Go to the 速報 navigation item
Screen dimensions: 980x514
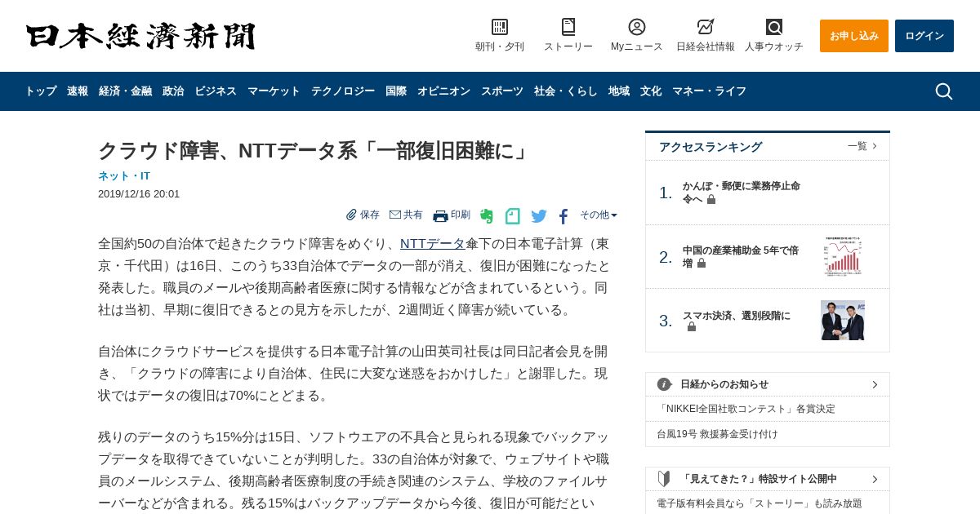click(x=78, y=91)
